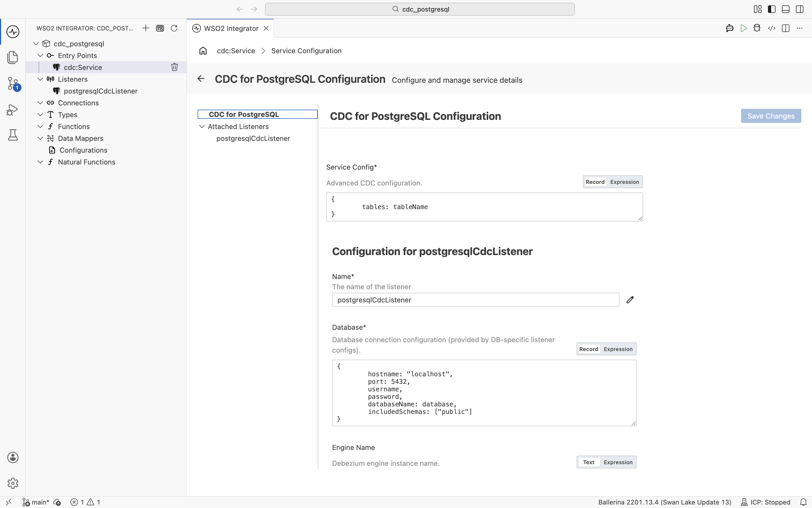Open the Testing flask icon
Image resolution: width=812 pixels, height=508 pixels.
pos(13,135)
